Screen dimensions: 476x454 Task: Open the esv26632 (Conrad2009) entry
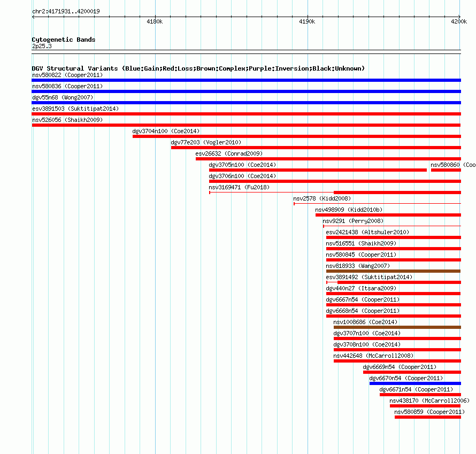[x=229, y=153]
